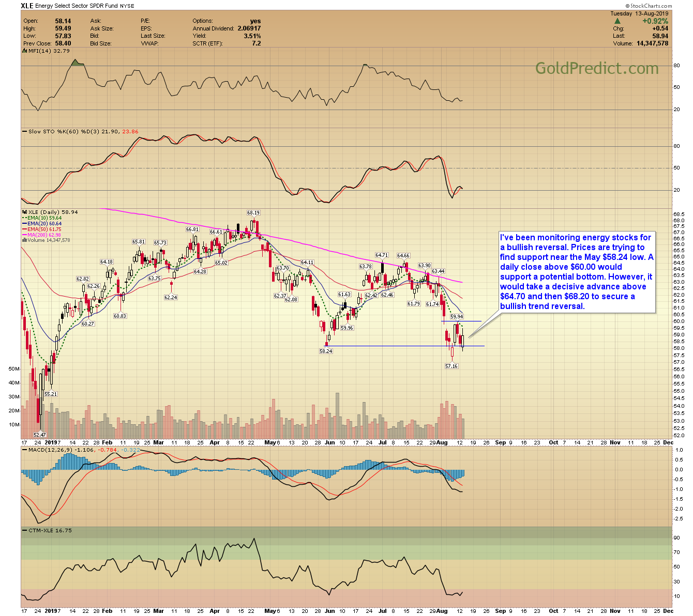Viewport: 693px width, 616px height.
Task: Click the High value 59.49
Action: (x=64, y=28)
